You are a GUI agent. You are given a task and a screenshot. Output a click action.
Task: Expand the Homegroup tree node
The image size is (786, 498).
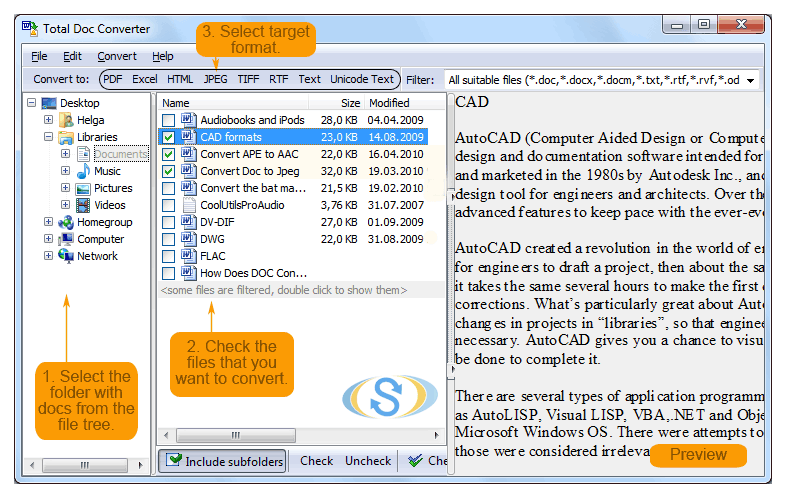(49, 222)
